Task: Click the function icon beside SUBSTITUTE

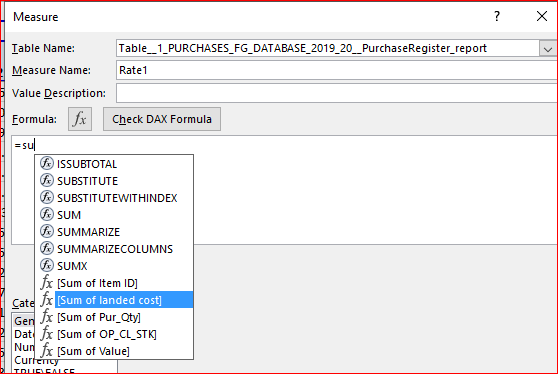Action: coord(47,180)
